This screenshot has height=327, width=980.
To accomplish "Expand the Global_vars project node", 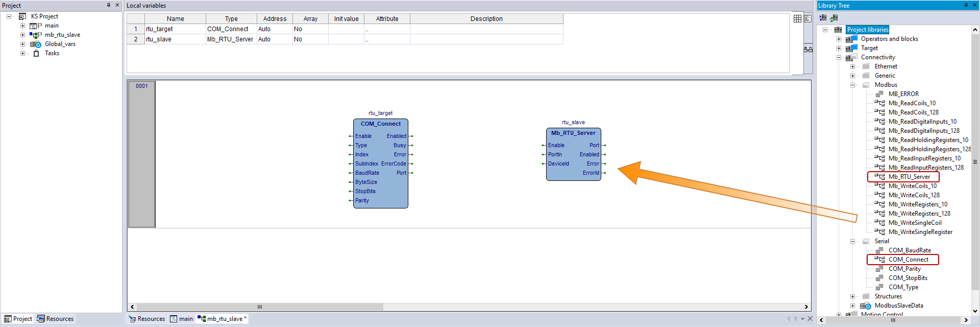I will (x=22, y=44).
